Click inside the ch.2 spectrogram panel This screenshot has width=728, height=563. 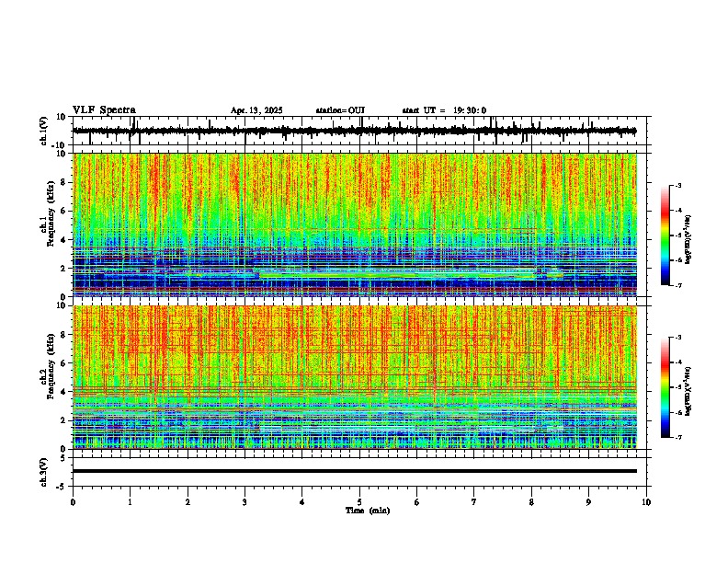[355, 377]
